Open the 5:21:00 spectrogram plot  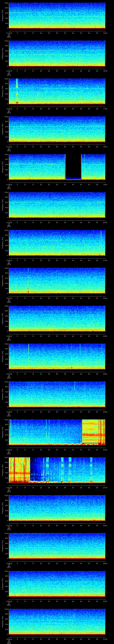click(57, 281)
